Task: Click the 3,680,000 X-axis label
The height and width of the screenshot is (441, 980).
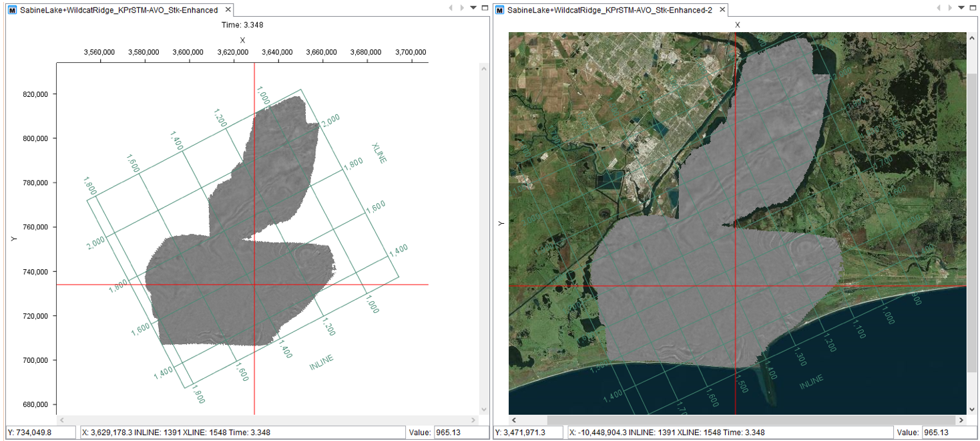Action: point(366,52)
